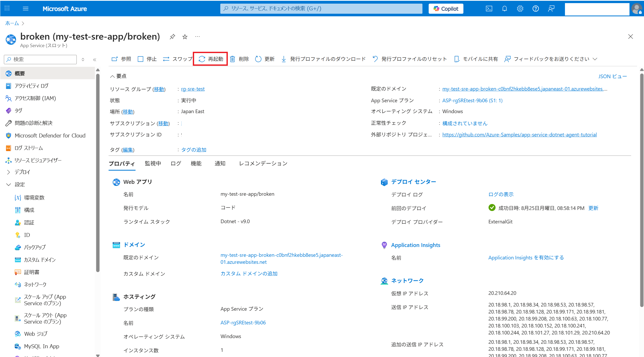Close the broken slot blade

click(x=631, y=37)
